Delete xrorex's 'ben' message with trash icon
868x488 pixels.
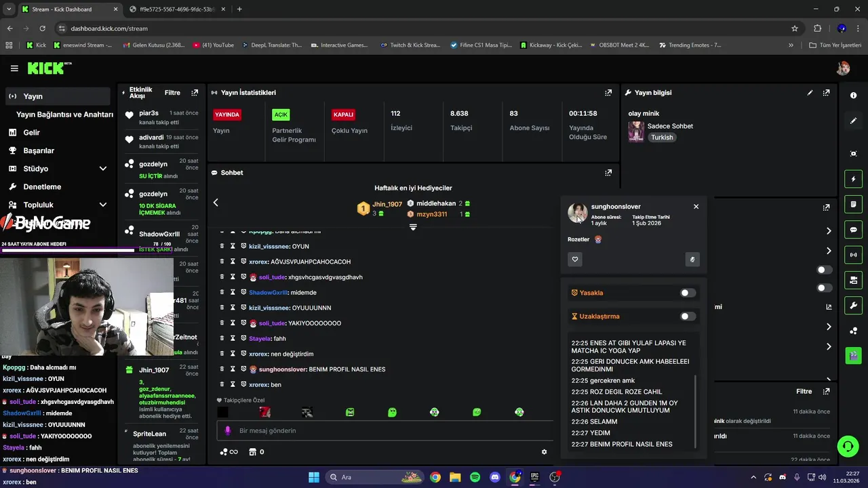[x=222, y=385]
